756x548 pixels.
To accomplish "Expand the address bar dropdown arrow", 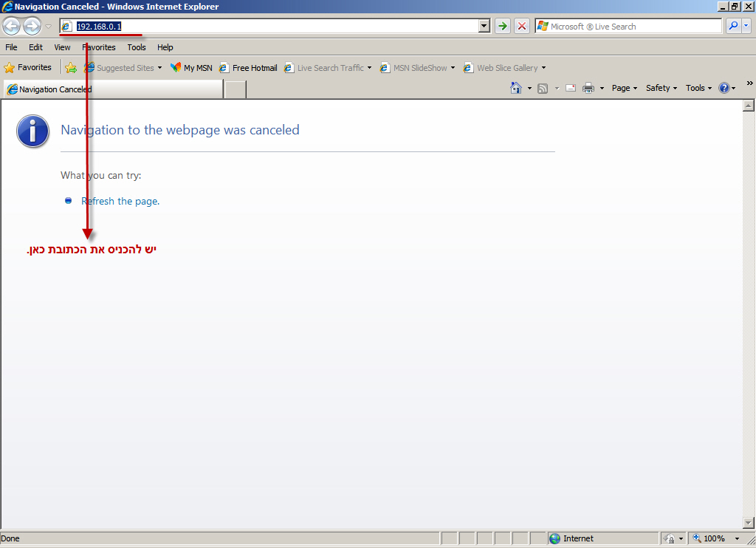I will coord(484,27).
